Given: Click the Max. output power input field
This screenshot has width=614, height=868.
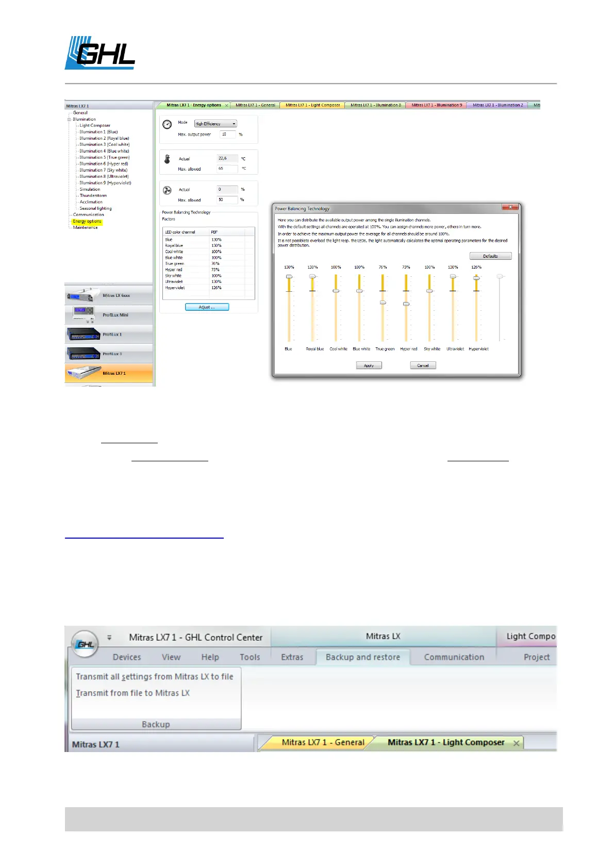Looking at the screenshot, I should pyautogui.click(x=228, y=135).
